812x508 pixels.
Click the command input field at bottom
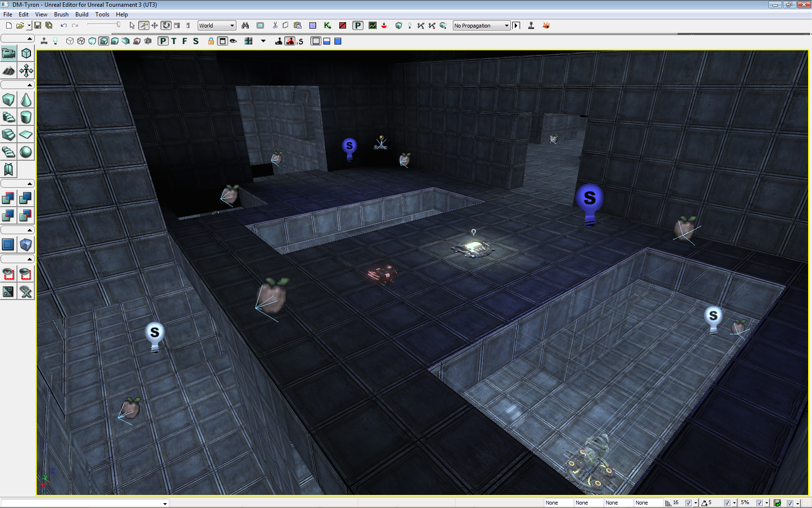pos(85,503)
